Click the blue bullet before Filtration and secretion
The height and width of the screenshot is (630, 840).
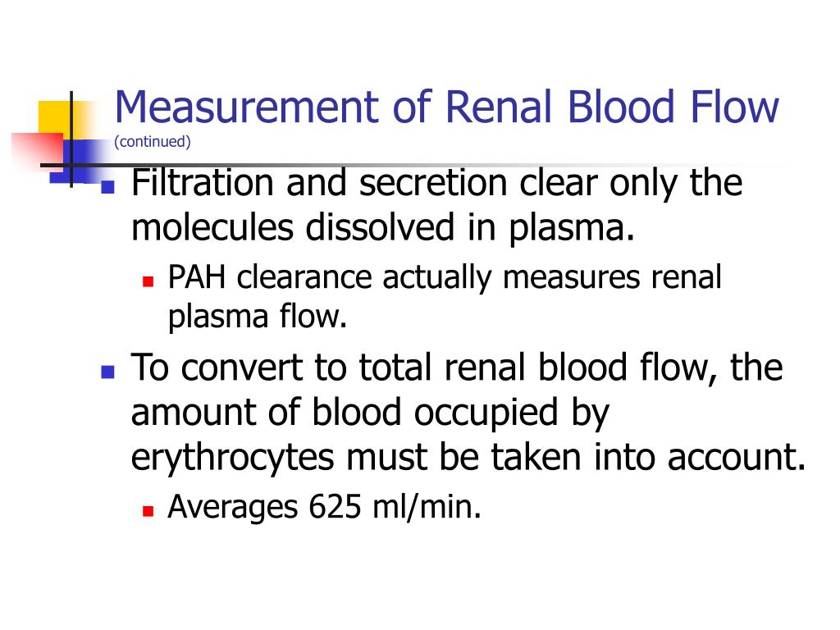coord(107,187)
